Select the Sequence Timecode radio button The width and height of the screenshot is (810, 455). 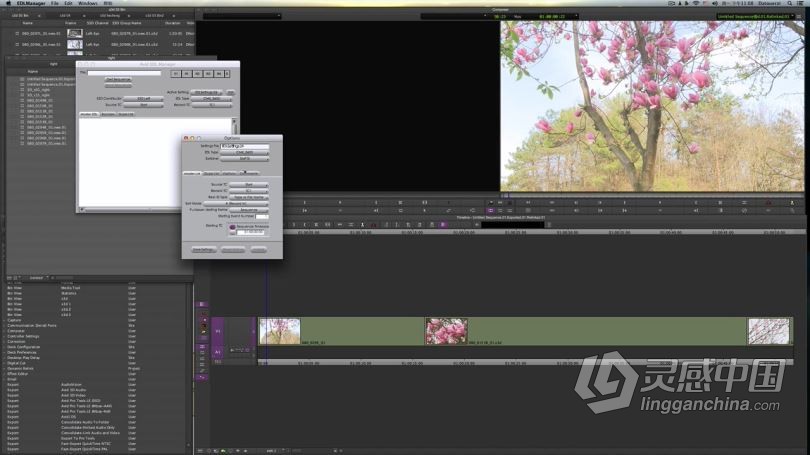coord(232,227)
